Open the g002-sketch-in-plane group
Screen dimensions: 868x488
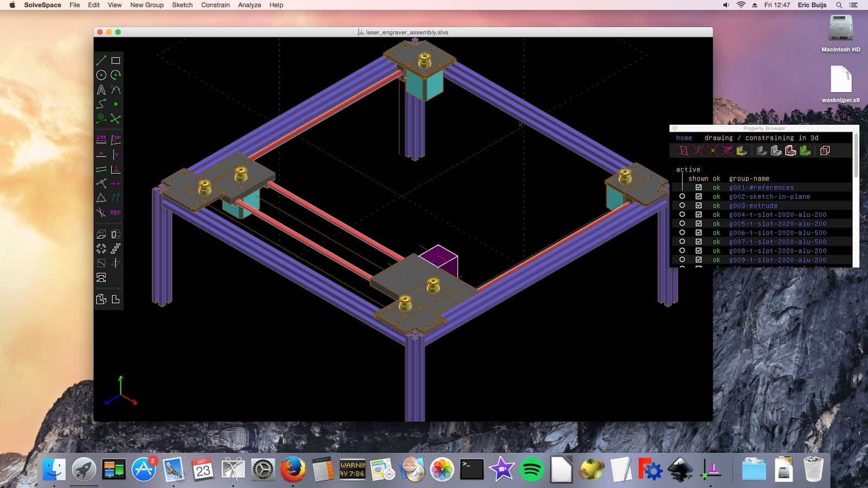click(770, 196)
